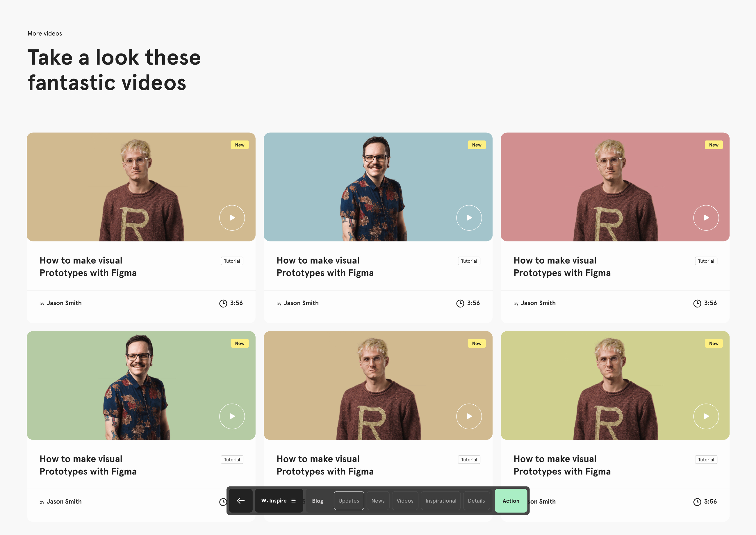Click the New badge on pink card
The width and height of the screenshot is (756, 535).
[x=714, y=145]
